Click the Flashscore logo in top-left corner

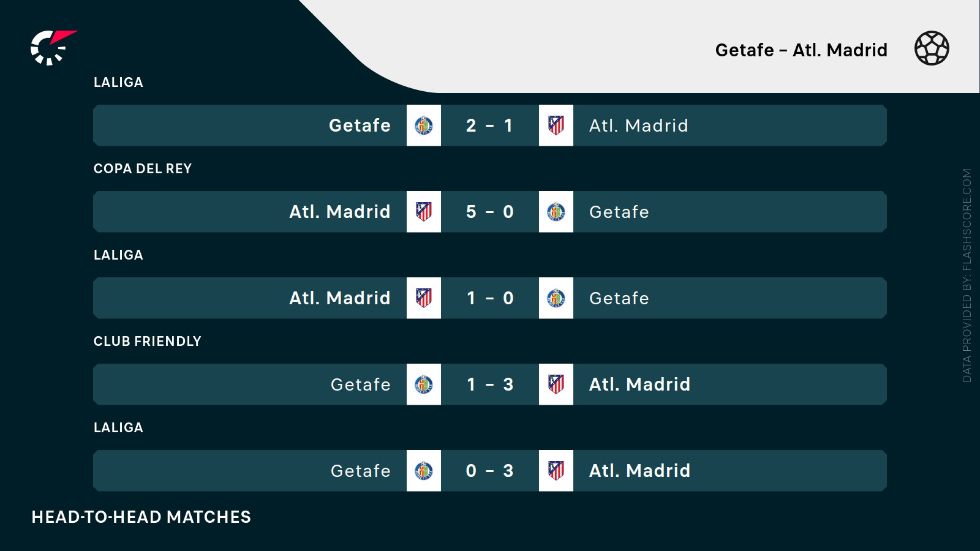53,47
